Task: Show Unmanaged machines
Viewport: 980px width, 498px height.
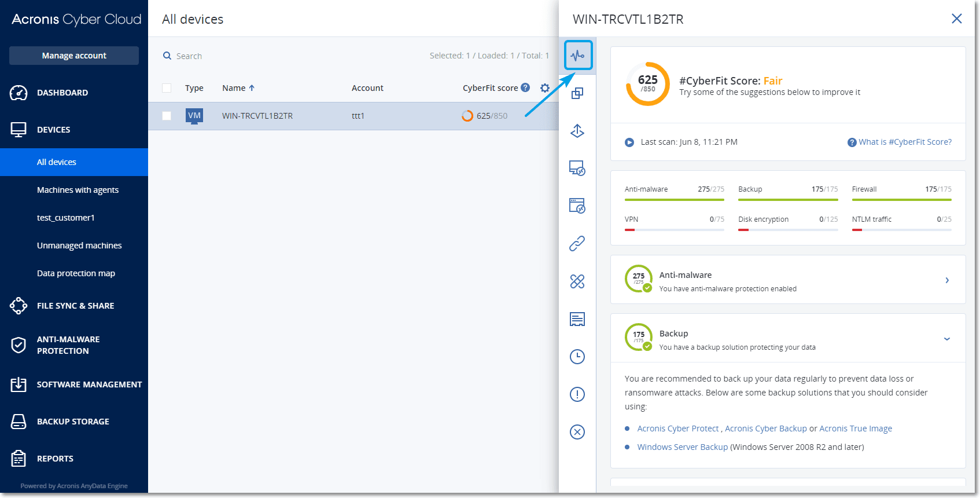Action: (x=74, y=246)
